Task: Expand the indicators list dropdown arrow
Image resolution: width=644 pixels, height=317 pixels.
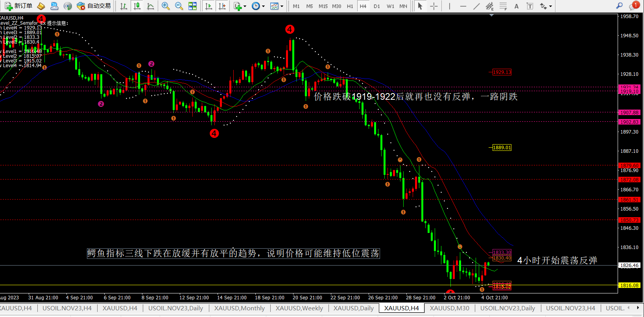Action: click(x=245, y=6)
